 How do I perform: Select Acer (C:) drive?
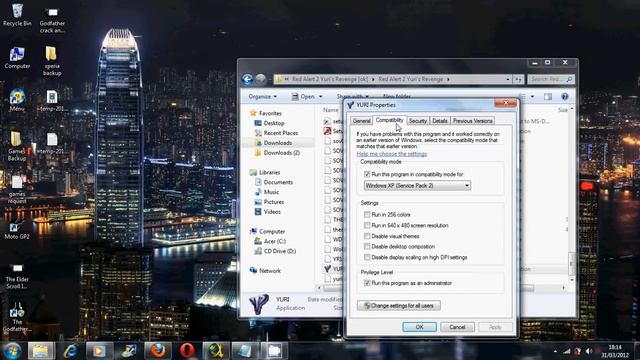click(270, 241)
